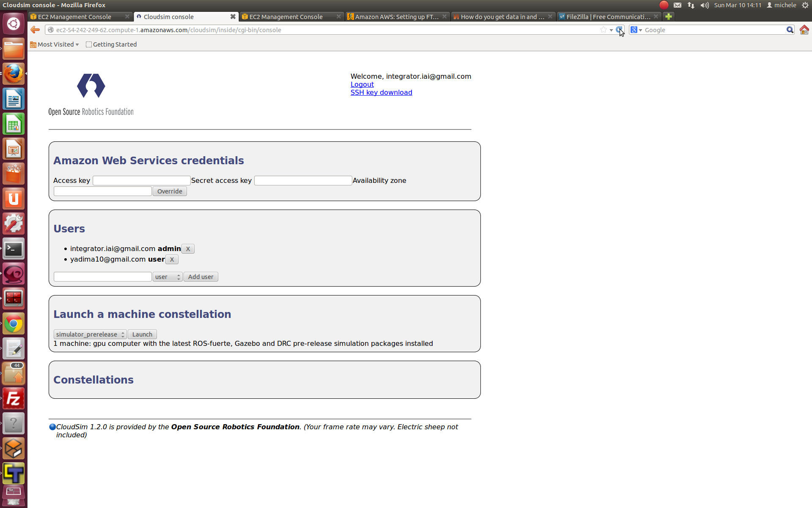Open a new browser tab with plus icon
812x508 pixels.
(x=669, y=17)
